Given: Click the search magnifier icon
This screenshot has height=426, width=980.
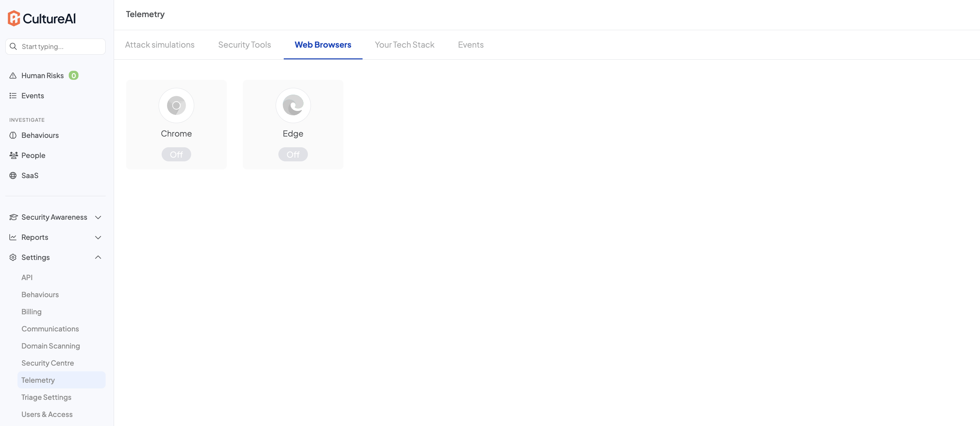Looking at the screenshot, I should [13, 46].
